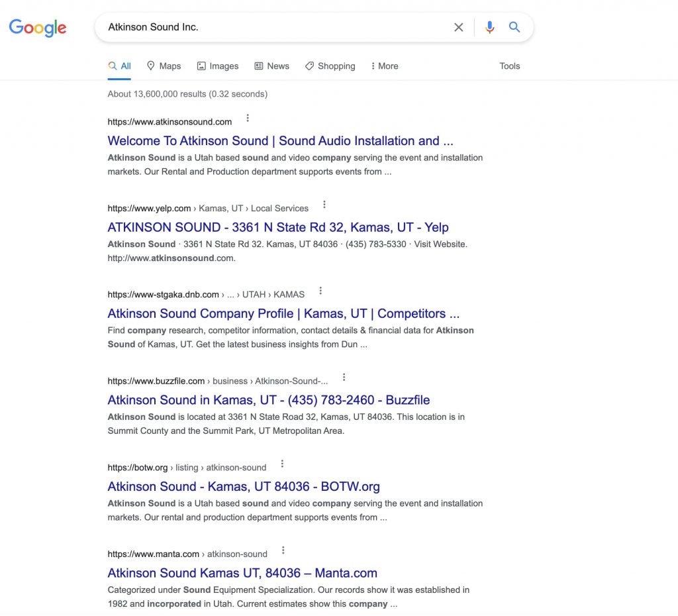The width and height of the screenshot is (678, 616).
Task: Open Atkinson Sound Company Profile link
Action: click(x=283, y=313)
